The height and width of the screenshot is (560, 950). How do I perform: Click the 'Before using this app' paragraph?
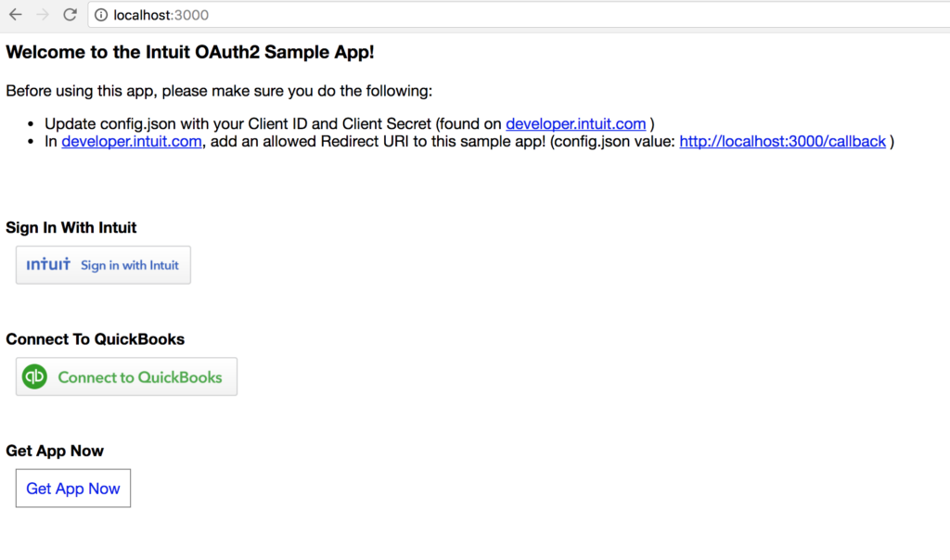click(219, 91)
